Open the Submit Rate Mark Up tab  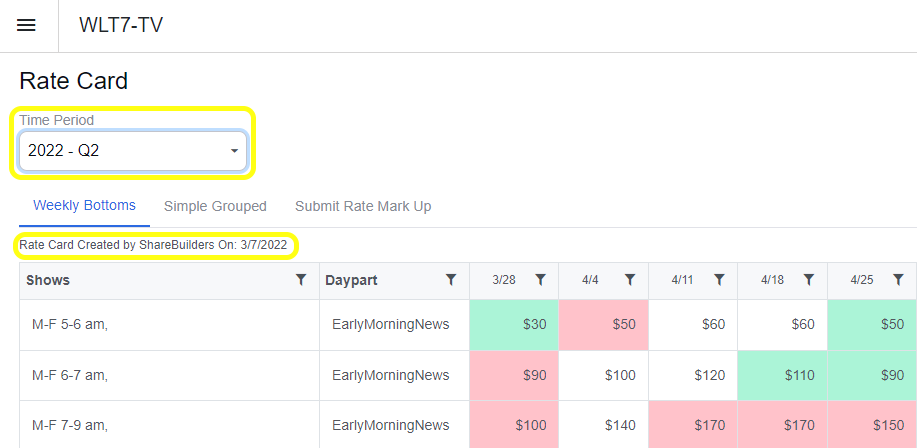click(363, 206)
